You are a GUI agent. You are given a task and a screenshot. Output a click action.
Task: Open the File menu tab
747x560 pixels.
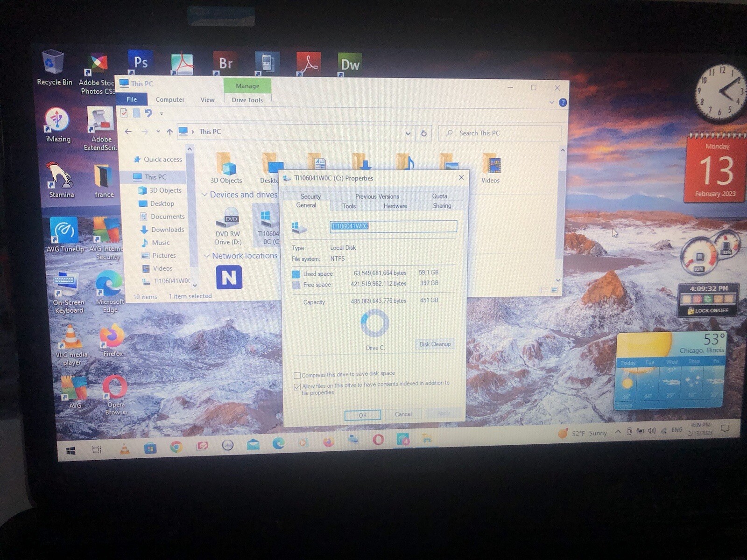pos(132,99)
